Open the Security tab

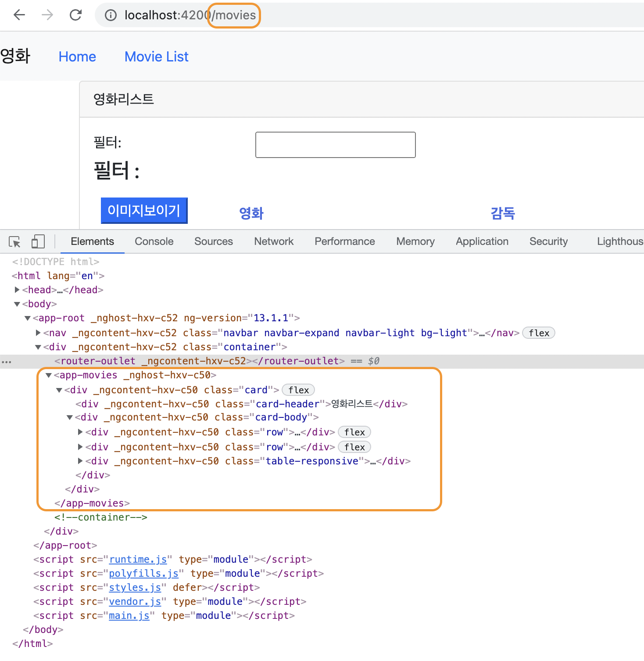(548, 241)
